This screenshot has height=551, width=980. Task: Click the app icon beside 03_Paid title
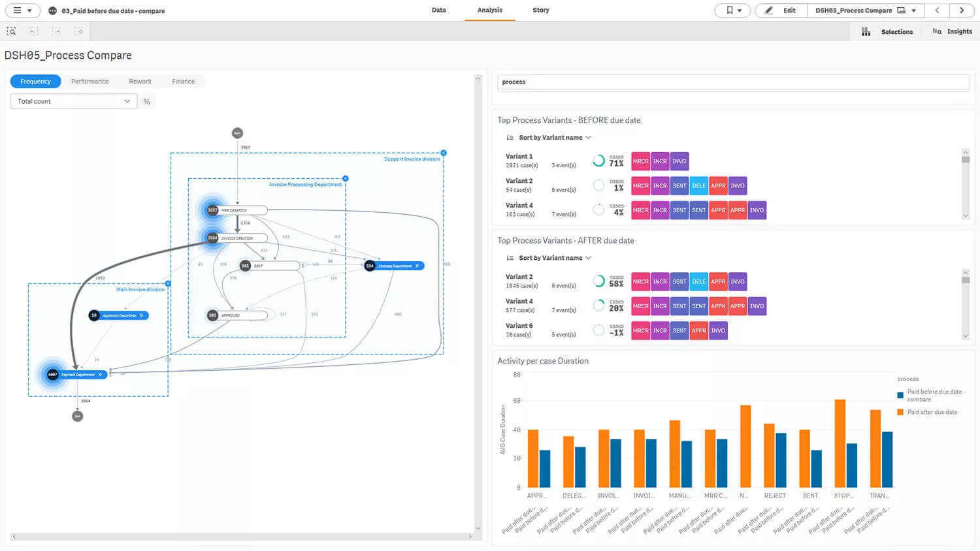52,11
